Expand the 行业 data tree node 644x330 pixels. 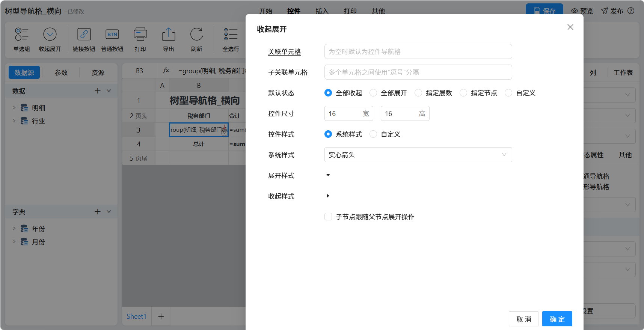[14, 121]
